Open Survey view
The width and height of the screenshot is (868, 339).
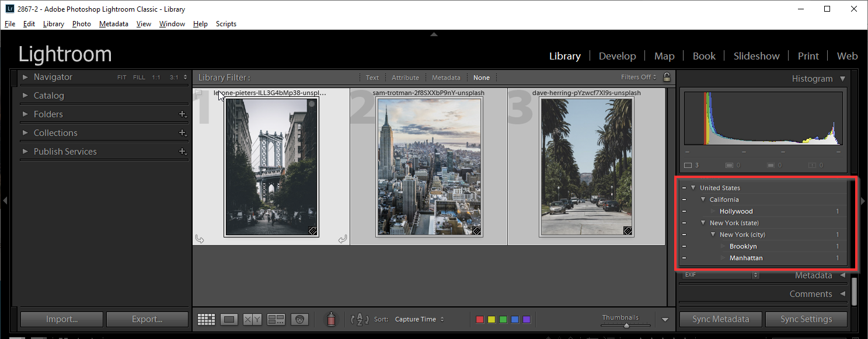coord(276,319)
